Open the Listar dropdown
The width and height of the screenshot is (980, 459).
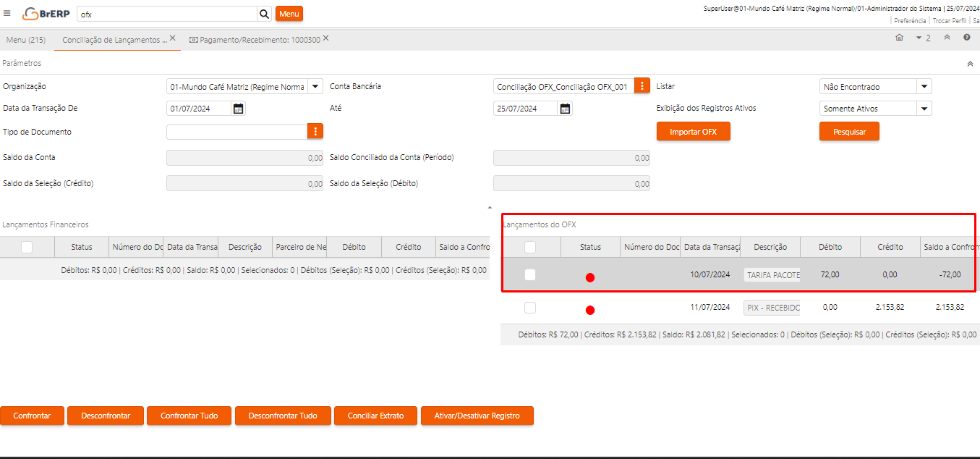tap(924, 86)
